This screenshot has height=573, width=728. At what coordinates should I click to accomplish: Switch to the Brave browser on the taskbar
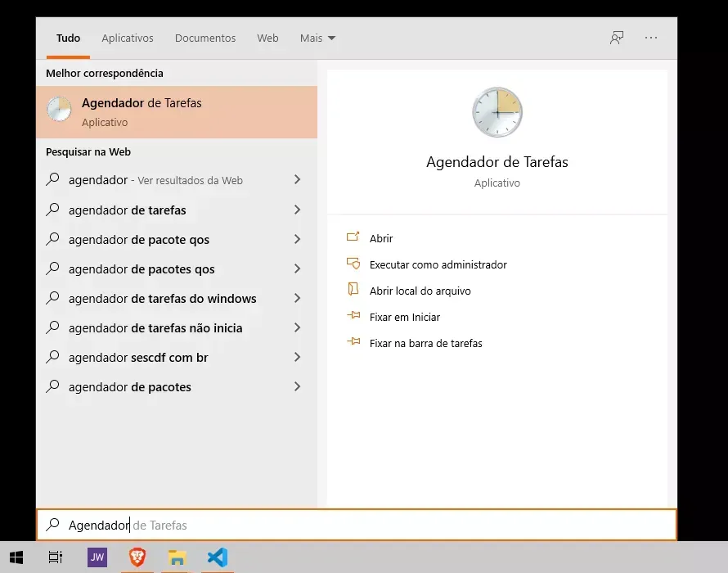pos(137,557)
